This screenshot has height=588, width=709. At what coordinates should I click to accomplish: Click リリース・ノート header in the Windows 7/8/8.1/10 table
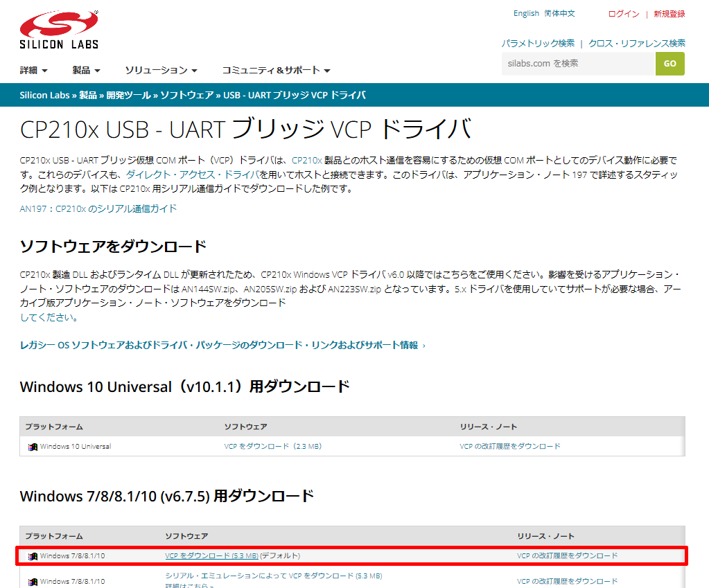(x=545, y=537)
